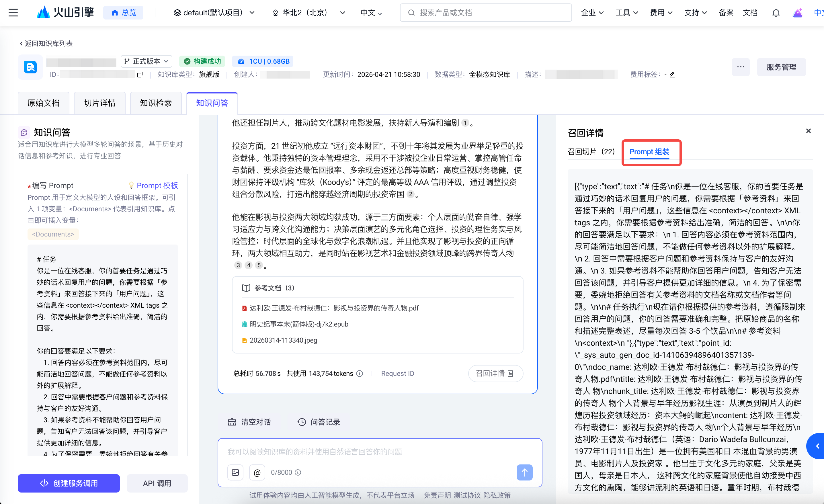Copy the knowledge base ID

(140, 75)
